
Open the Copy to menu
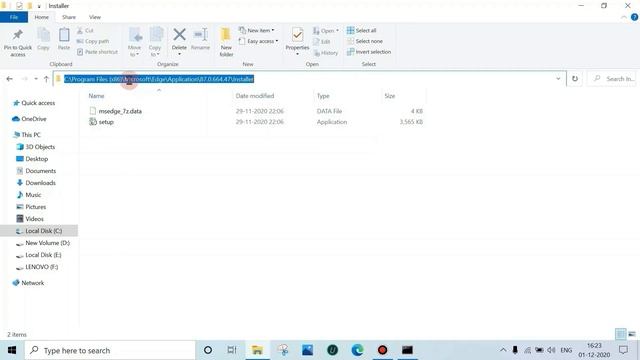pyautogui.click(x=155, y=42)
